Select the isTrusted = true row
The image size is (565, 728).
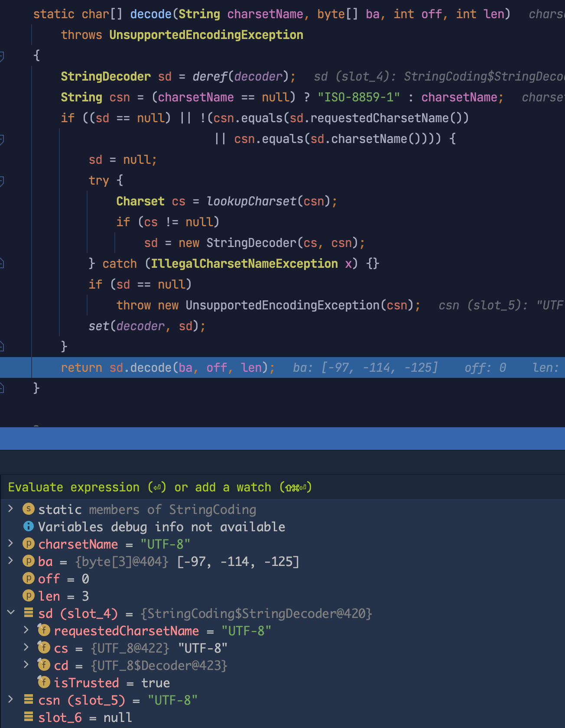282,682
